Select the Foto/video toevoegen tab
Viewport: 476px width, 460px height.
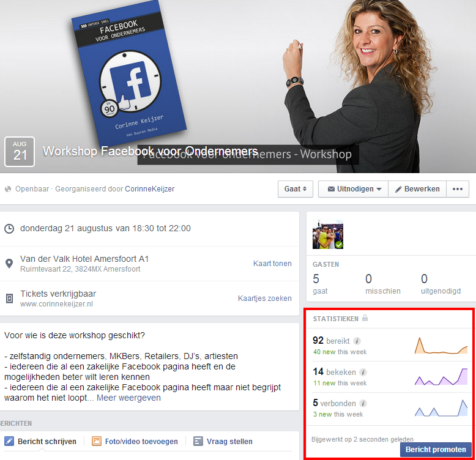point(135,441)
